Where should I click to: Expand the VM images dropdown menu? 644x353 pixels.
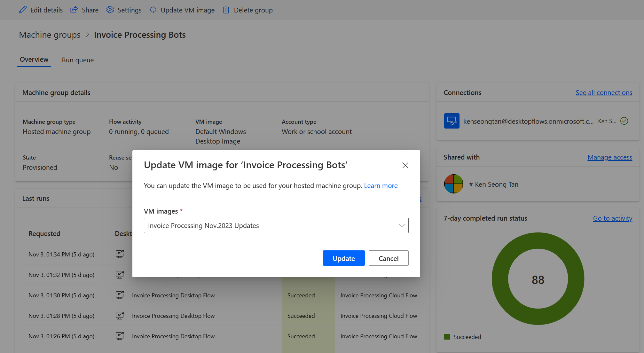(x=400, y=225)
